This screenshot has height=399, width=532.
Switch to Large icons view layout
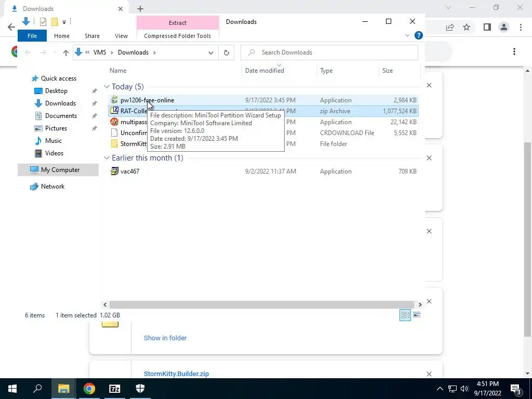[x=417, y=315]
